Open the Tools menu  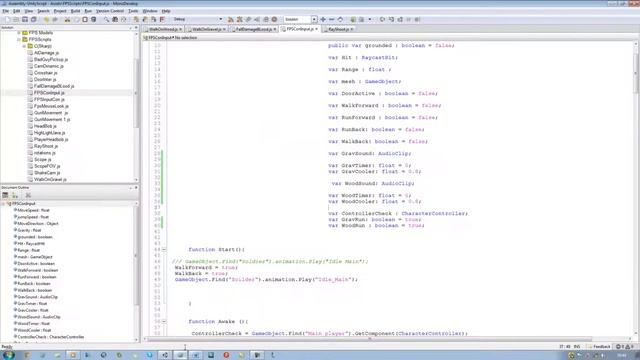point(133,11)
